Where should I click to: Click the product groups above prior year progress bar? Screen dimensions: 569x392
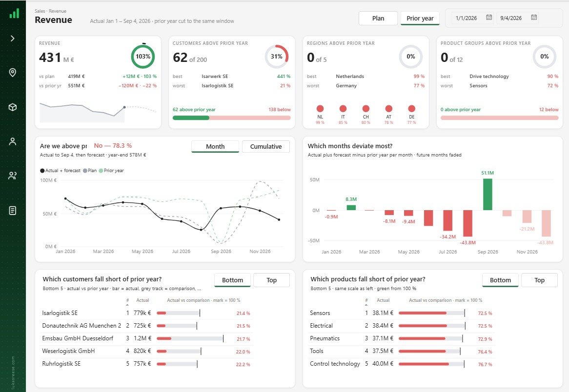[x=499, y=118]
